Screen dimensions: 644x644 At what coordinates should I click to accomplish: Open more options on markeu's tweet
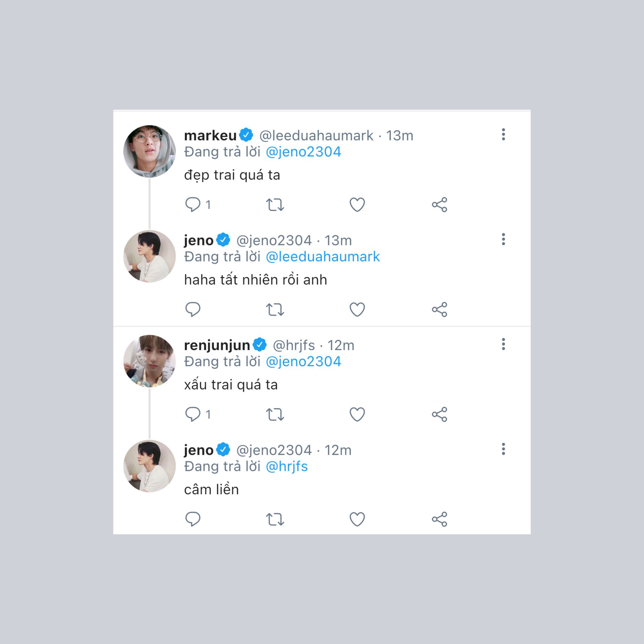(503, 135)
